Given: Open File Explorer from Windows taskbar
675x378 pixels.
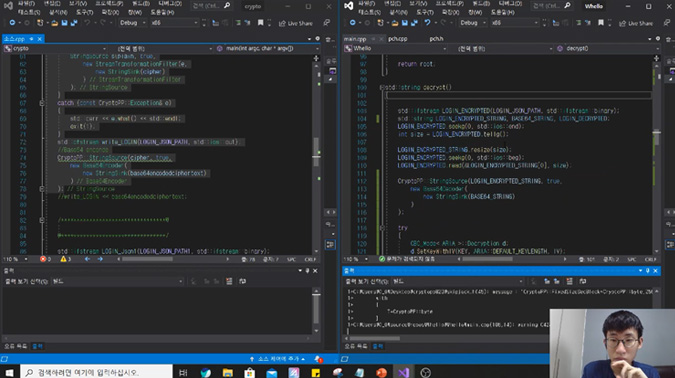Looking at the screenshot, I should (x=228, y=372).
